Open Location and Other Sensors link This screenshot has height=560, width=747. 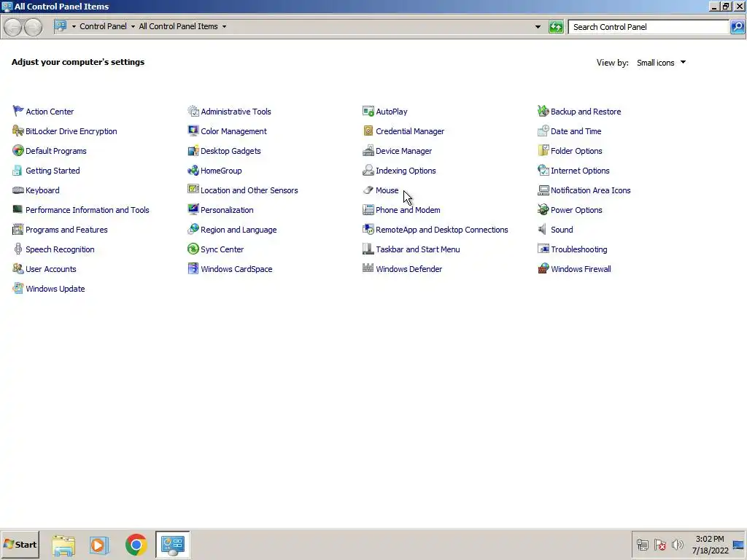249,190
